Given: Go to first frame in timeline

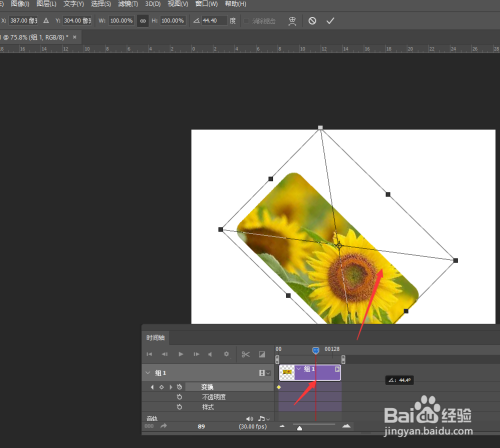Looking at the screenshot, I should [x=149, y=354].
